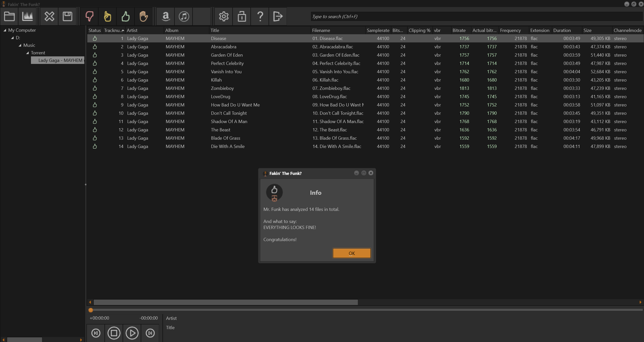Click the Amazon search icon
Image resolution: width=644 pixels, height=342 pixels.
166,17
